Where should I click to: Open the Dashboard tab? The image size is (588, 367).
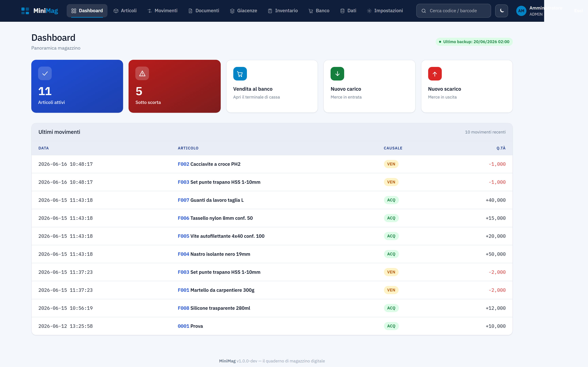(87, 11)
